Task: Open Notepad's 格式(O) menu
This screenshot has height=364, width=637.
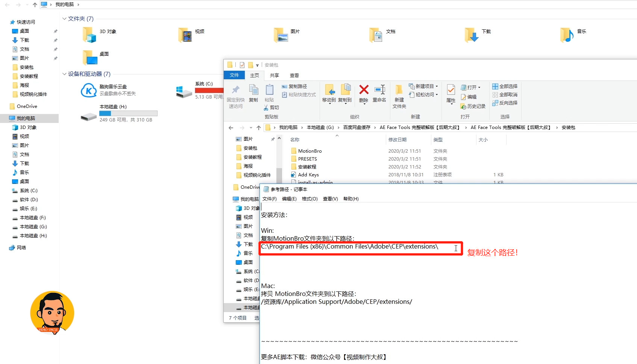Action: (x=309, y=199)
